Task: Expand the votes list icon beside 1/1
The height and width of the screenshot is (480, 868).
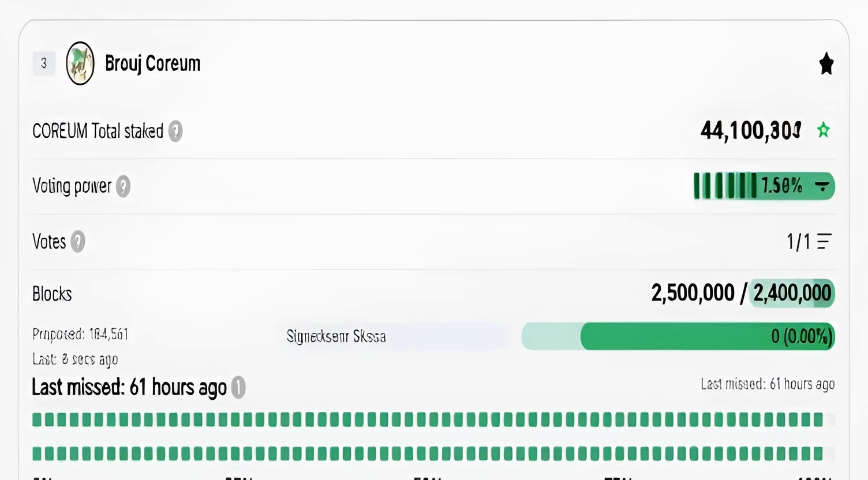Action: click(824, 241)
